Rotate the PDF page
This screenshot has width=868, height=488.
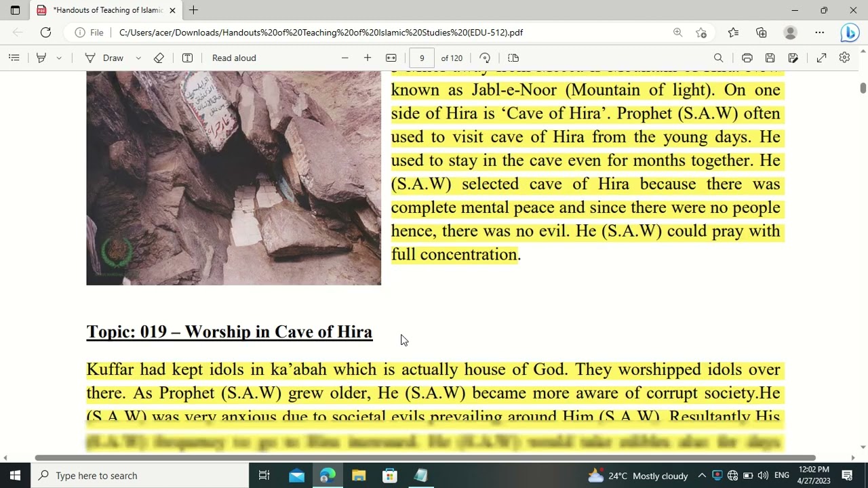(x=485, y=58)
